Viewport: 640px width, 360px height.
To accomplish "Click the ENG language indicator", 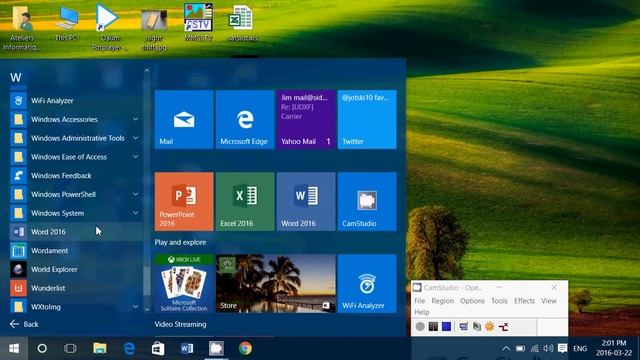I will 580,349.
